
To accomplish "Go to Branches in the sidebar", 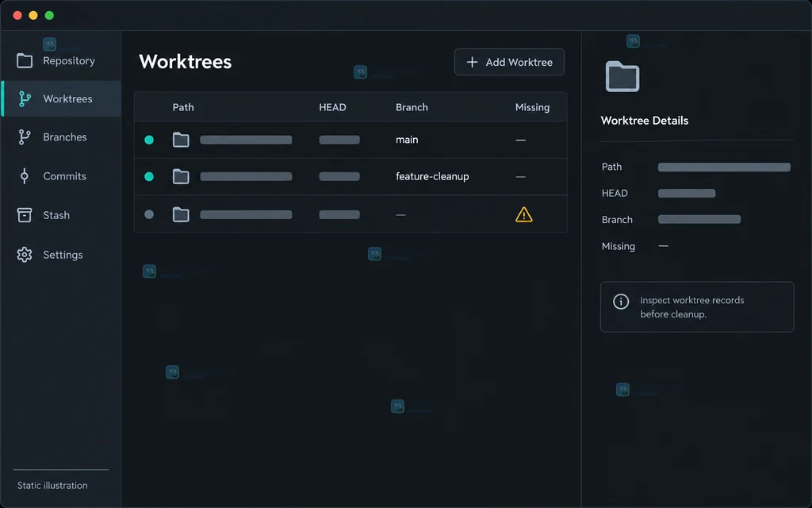I will pos(61,137).
